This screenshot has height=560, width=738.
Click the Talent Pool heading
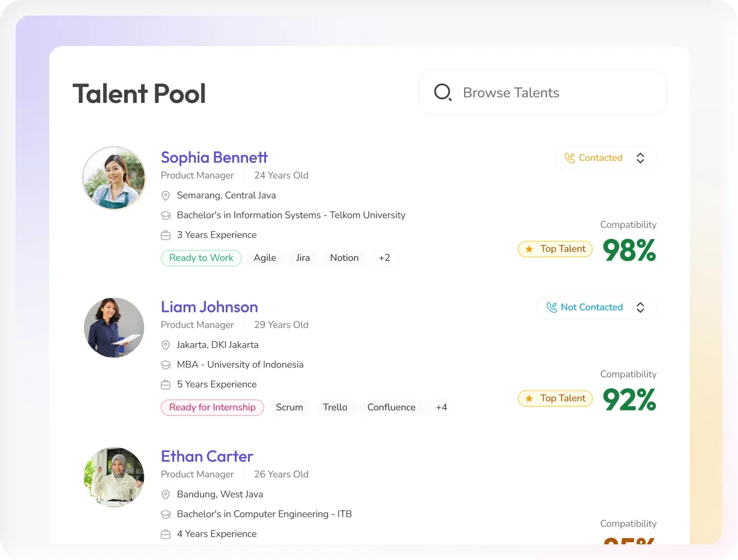point(139,94)
